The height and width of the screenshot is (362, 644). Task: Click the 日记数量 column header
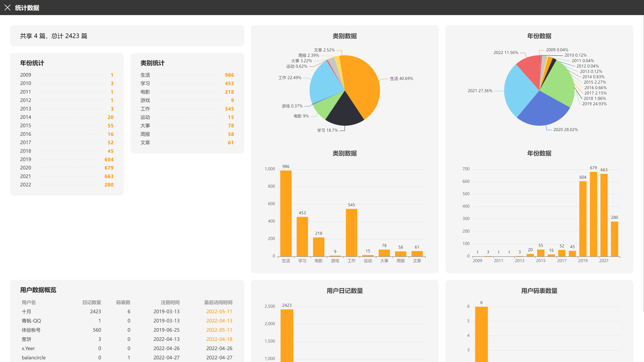92,302
